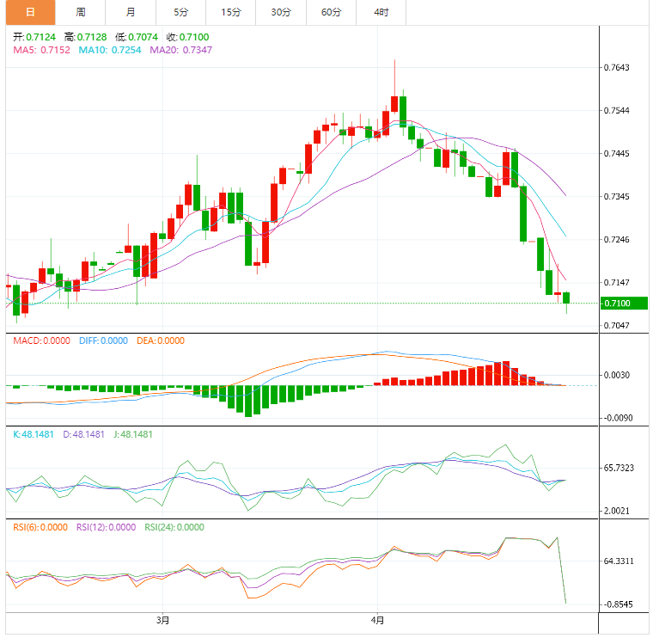Click the K:48.1481 indicator label
The image size is (653, 644).
click(x=34, y=434)
